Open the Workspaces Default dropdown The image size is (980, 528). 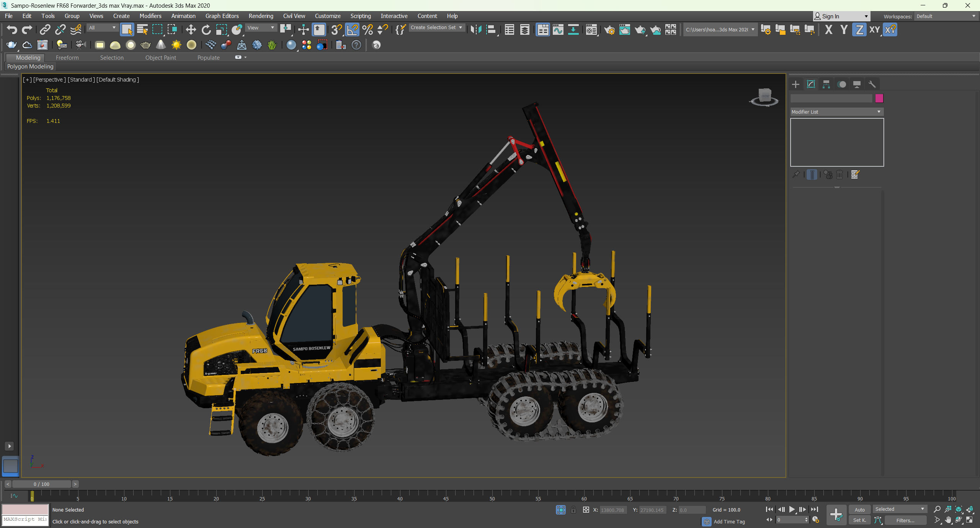coord(946,16)
